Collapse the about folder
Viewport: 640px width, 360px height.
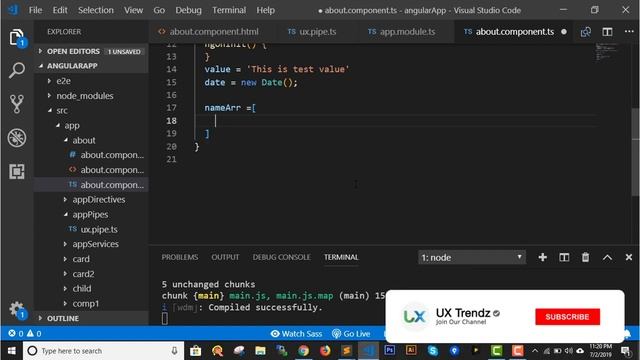[84, 140]
